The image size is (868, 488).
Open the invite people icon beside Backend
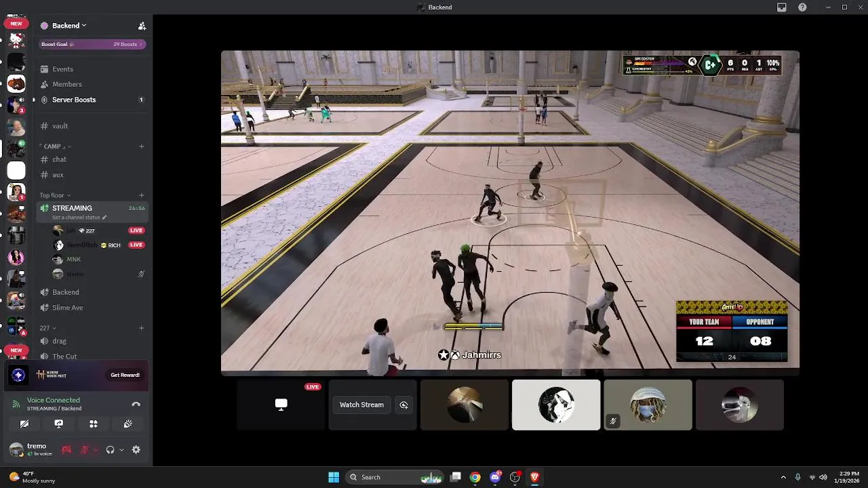click(142, 26)
